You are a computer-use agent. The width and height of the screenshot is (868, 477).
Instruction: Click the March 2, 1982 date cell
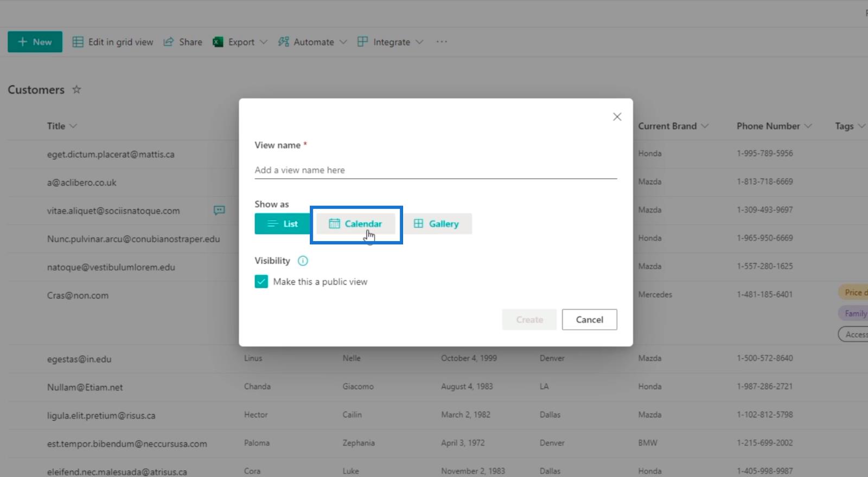(x=465, y=415)
